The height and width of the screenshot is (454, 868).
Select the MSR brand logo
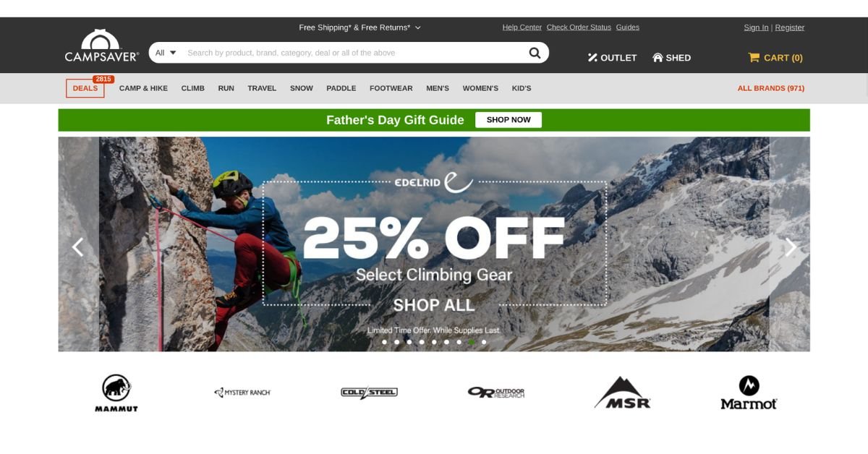pos(622,393)
